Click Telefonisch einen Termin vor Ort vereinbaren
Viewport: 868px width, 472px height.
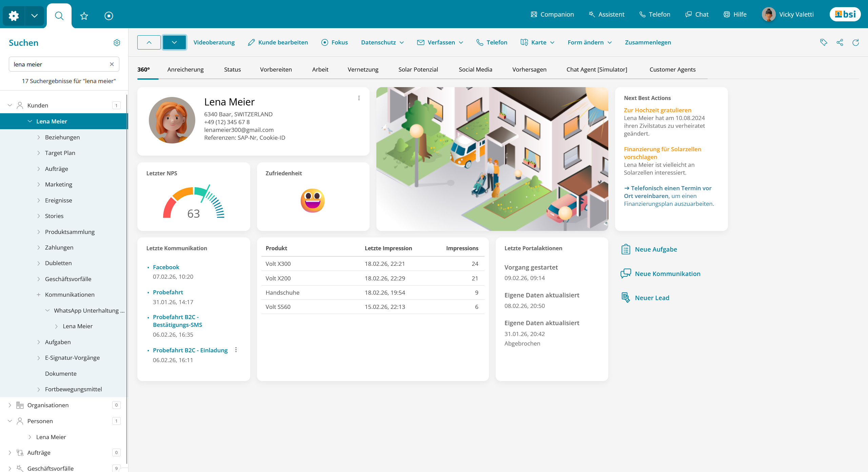(x=668, y=192)
